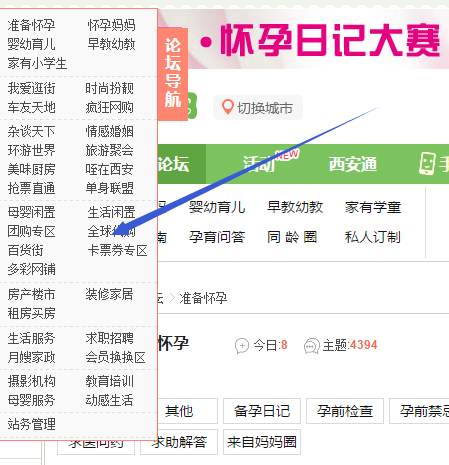Open 时尚扮靓 from the menu

click(x=109, y=88)
